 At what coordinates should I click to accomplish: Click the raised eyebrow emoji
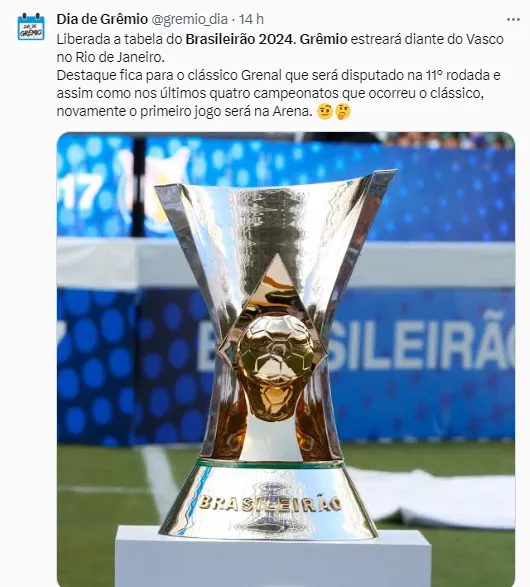click(325, 112)
